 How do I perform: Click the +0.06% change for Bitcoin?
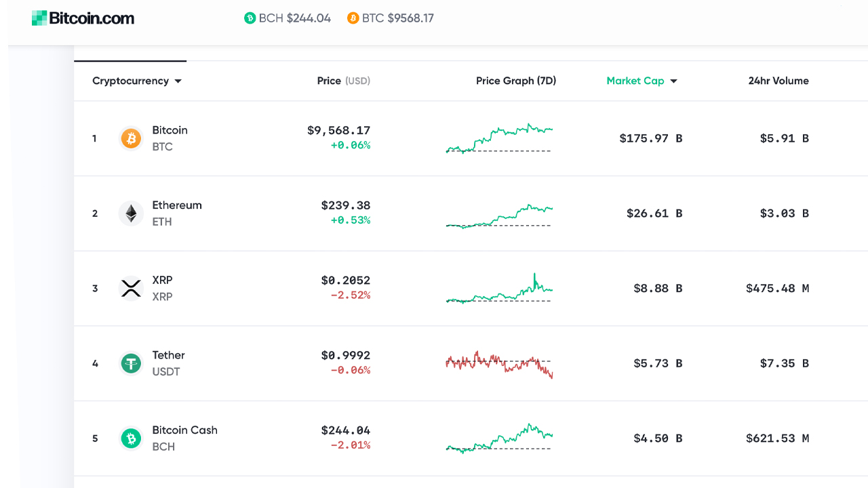coord(351,146)
